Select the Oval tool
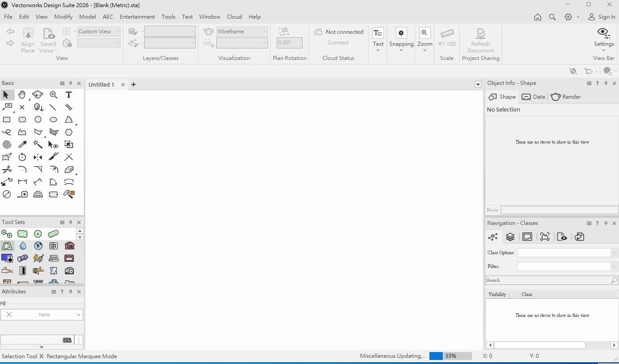This screenshot has width=619, height=364. click(53, 120)
